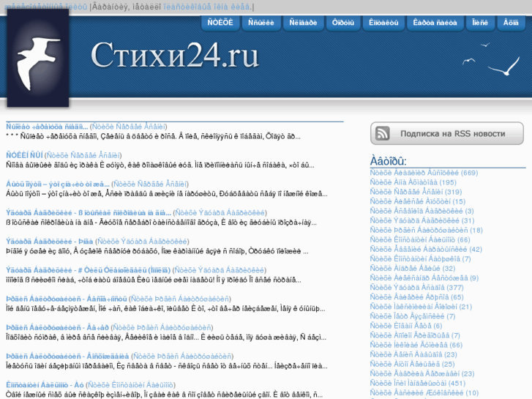Screen dimensions: 532x399
Task: Click the white seagull logo image
Action: 38,58
